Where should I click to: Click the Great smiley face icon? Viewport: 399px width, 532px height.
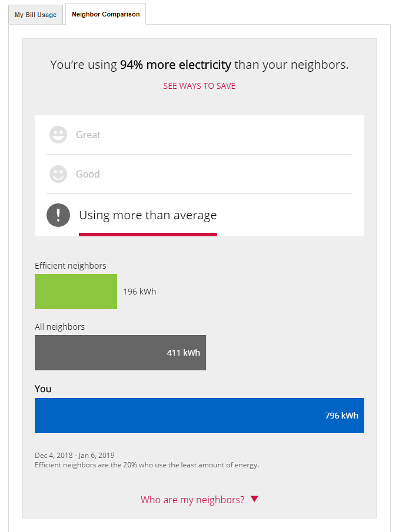(x=58, y=135)
